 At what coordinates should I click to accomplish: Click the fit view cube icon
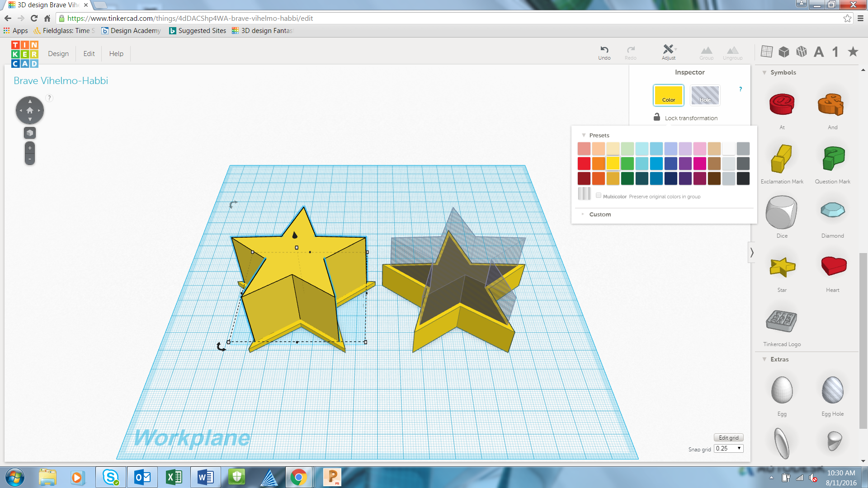30,133
